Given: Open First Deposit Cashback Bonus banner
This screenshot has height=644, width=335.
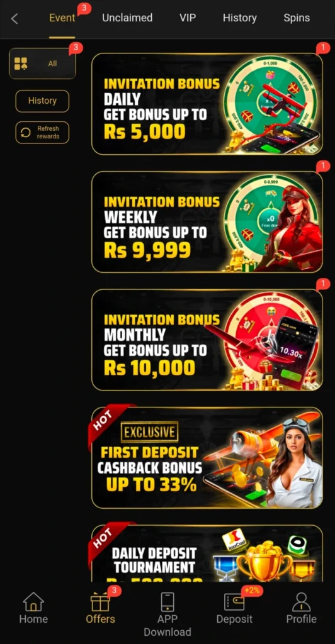Looking at the screenshot, I should point(207,458).
